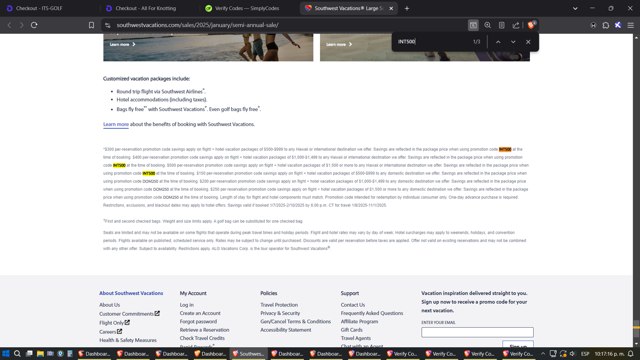Open About Southwest Vacations footer heading

click(x=131, y=293)
